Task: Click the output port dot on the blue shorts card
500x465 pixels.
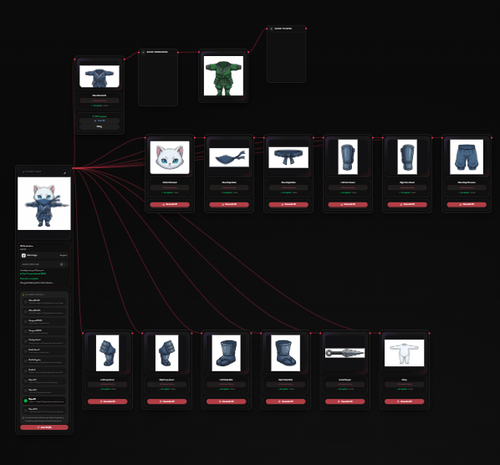Action: pyautogui.click(x=491, y=137)
